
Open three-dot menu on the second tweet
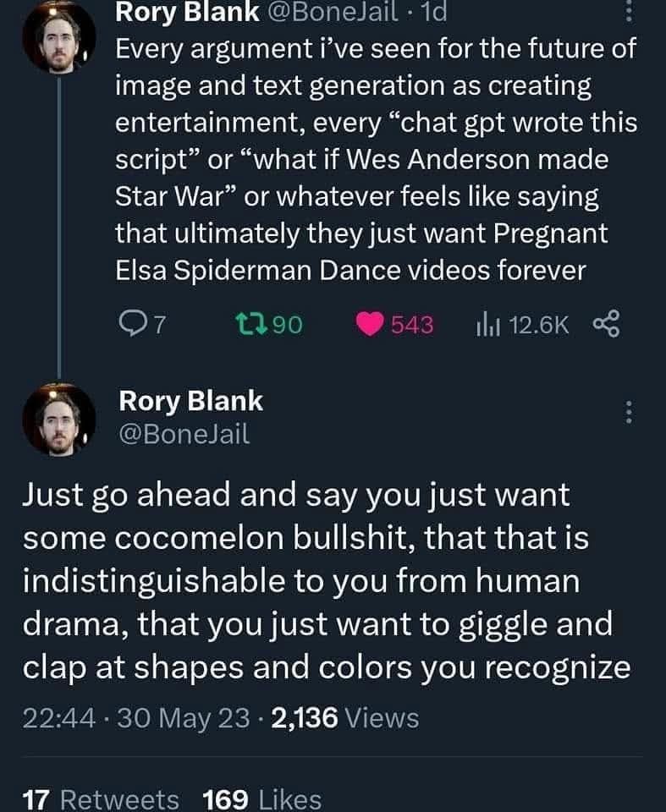(627, 413)
